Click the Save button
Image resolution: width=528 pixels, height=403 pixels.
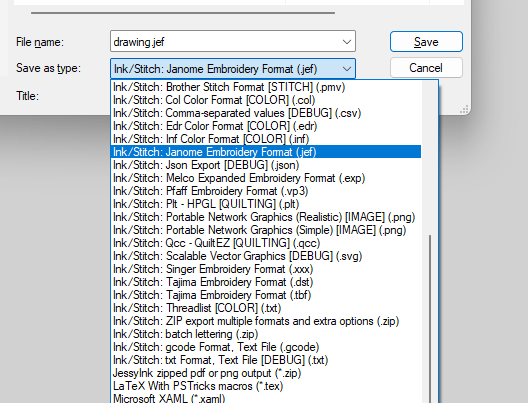click(426, 42)
